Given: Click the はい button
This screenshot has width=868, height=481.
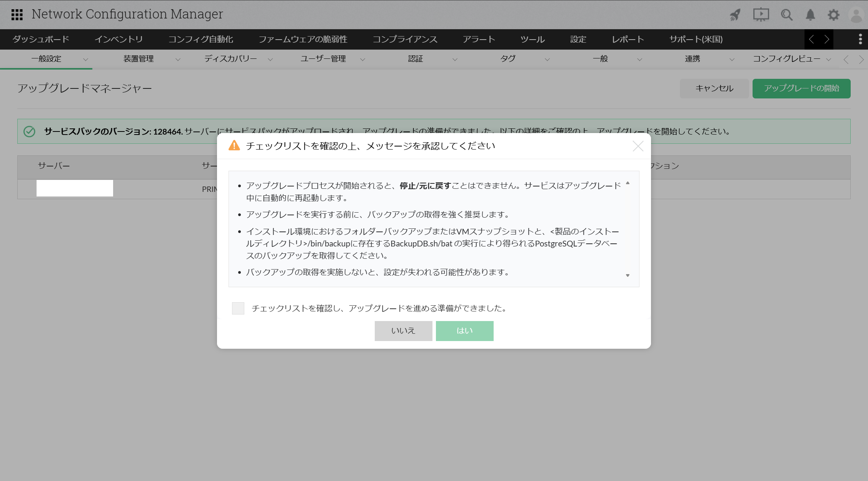Looking at the screenshot, I should tap(464, 331).
